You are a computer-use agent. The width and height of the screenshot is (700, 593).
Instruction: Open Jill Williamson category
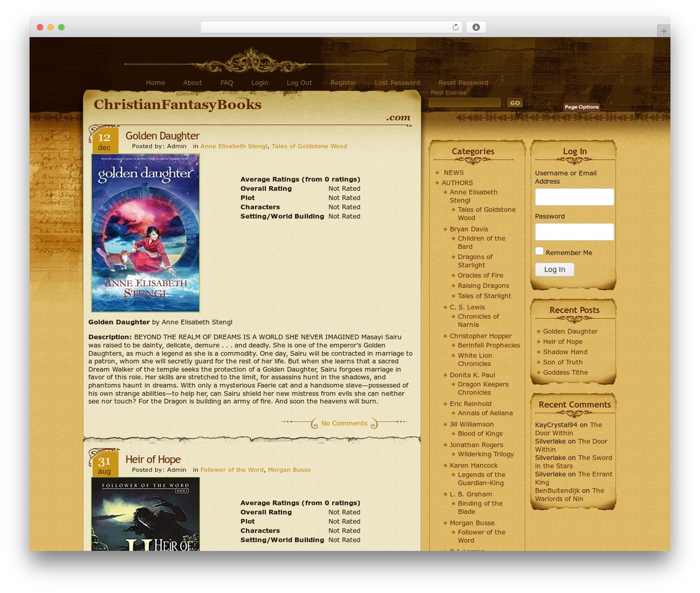click(x=471, y=424)
